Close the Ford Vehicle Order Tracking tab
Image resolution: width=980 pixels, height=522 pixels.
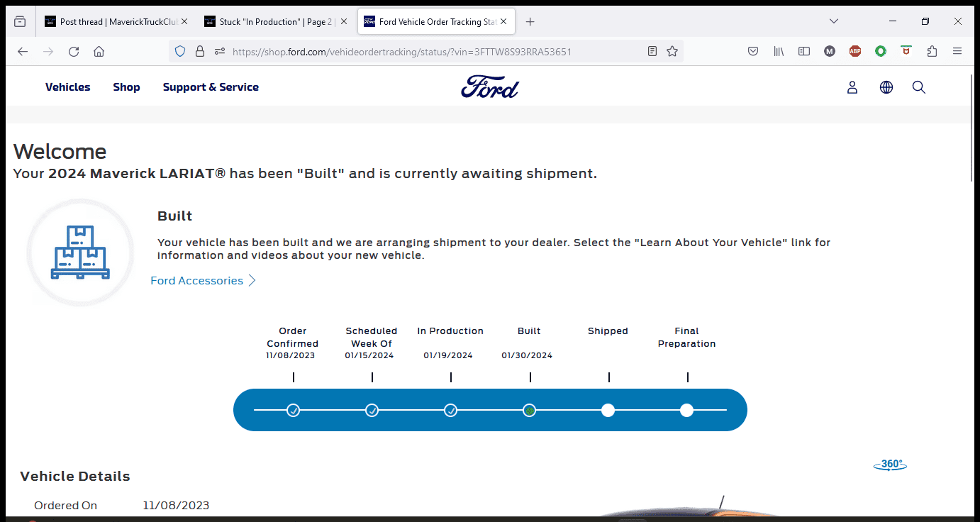pyautogui.click(x=504, y=22)
